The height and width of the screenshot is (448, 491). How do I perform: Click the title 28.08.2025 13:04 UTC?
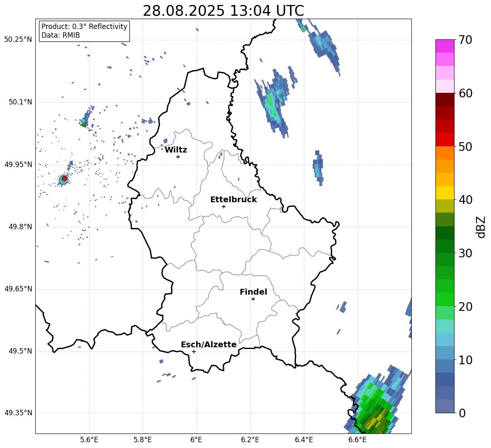pyautogui.click(x=223, y=11)
